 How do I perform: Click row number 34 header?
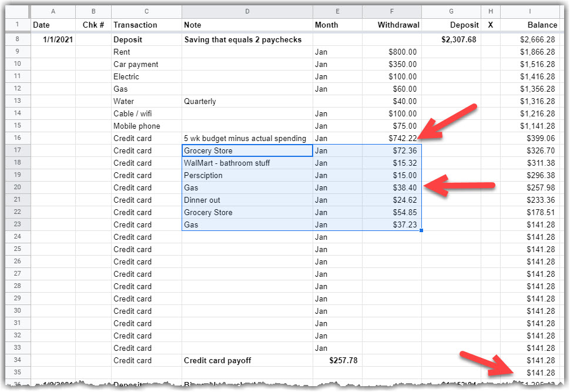point(18,360)
